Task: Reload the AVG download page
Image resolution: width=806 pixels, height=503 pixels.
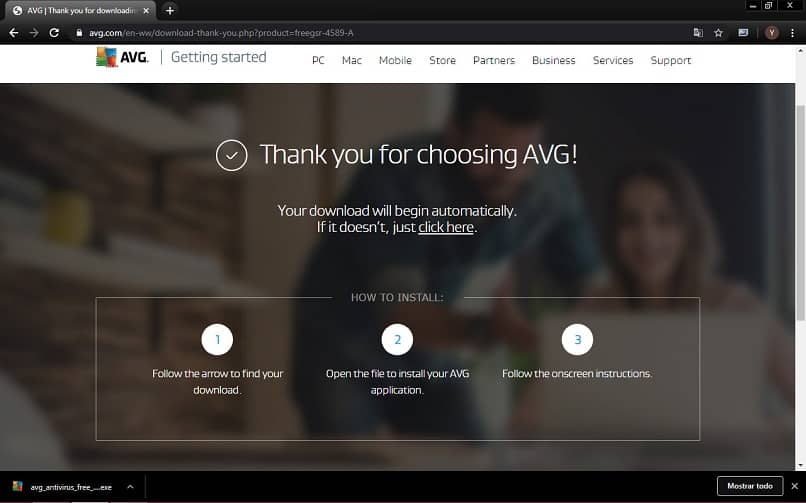Action: [54, 33]
